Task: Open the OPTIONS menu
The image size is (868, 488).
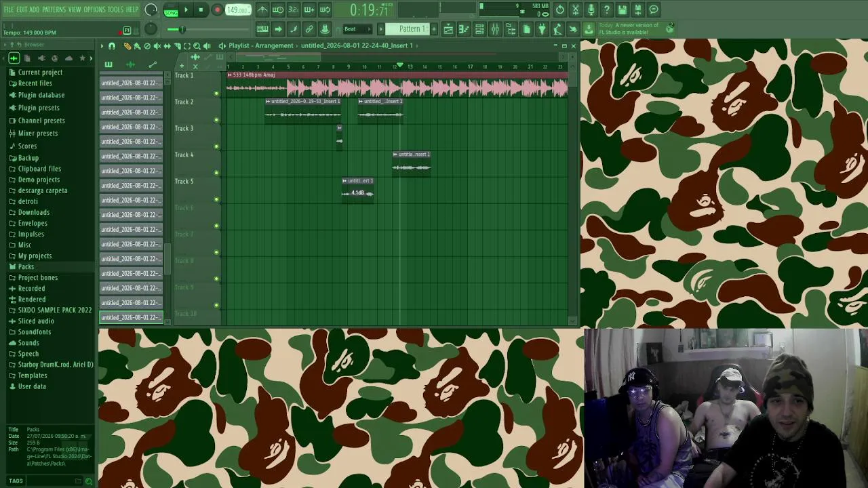Action: click(94, 9)
